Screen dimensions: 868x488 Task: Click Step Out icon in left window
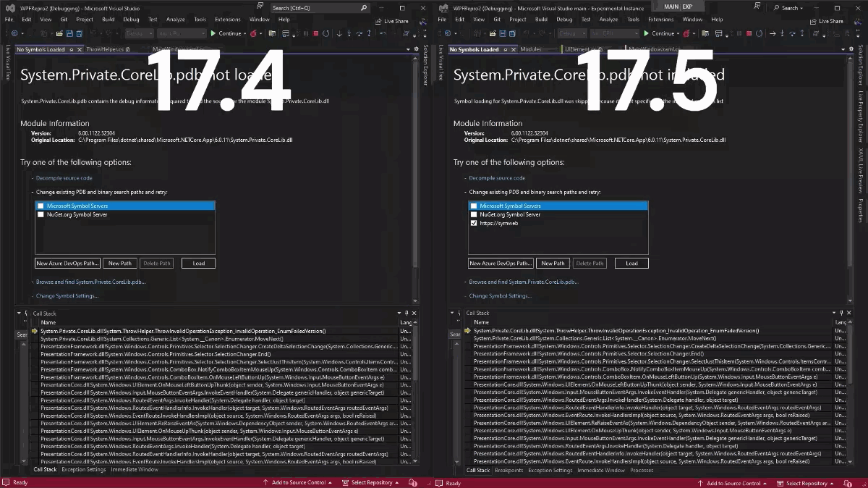[x=369, y=33]
